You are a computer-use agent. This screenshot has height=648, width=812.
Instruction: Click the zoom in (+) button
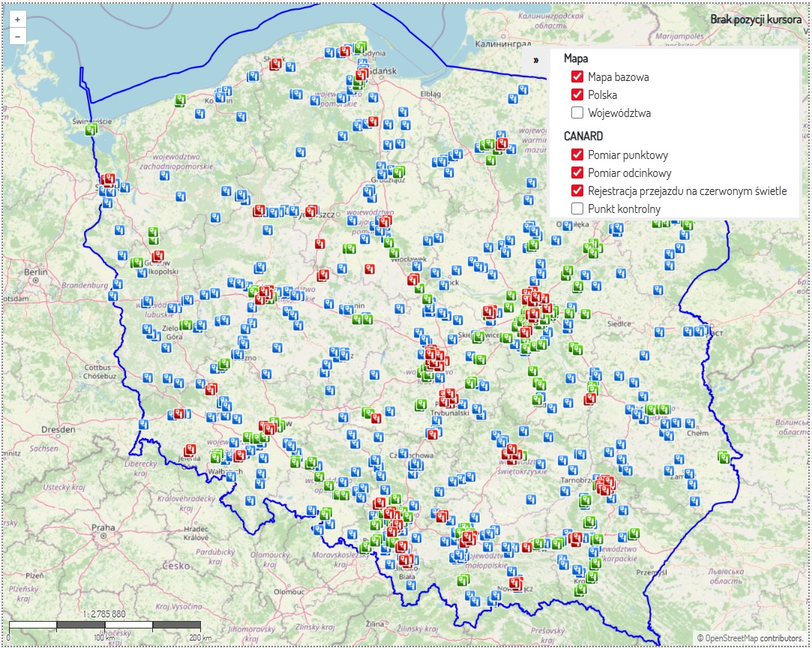click(x=16, y=19)
